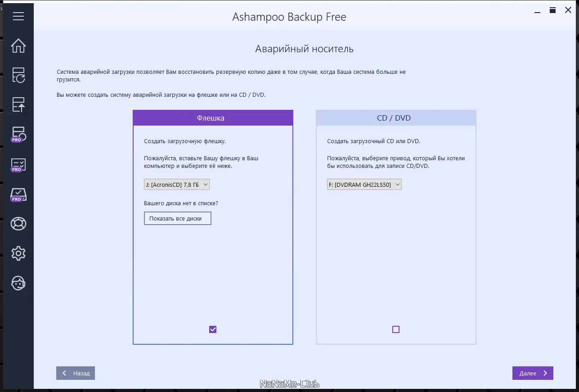The width and height of the screenshot is (579, 392).
Task: Enable the Флешка option checkbox
Action: (x=213, y=329)
